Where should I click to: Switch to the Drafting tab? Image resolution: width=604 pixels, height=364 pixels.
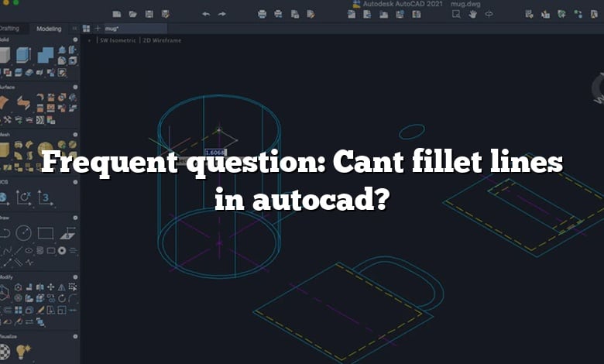point(9,29)
